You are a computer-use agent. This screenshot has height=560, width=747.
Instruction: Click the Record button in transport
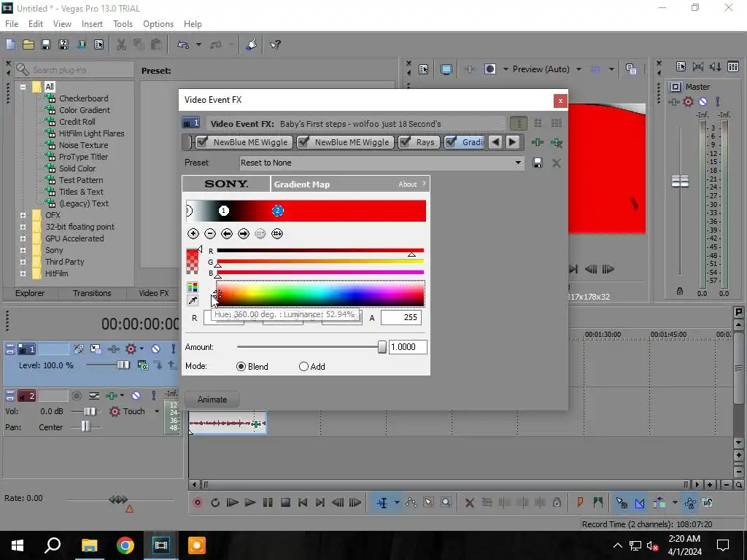pyautogui.click(x=197, y=502)
